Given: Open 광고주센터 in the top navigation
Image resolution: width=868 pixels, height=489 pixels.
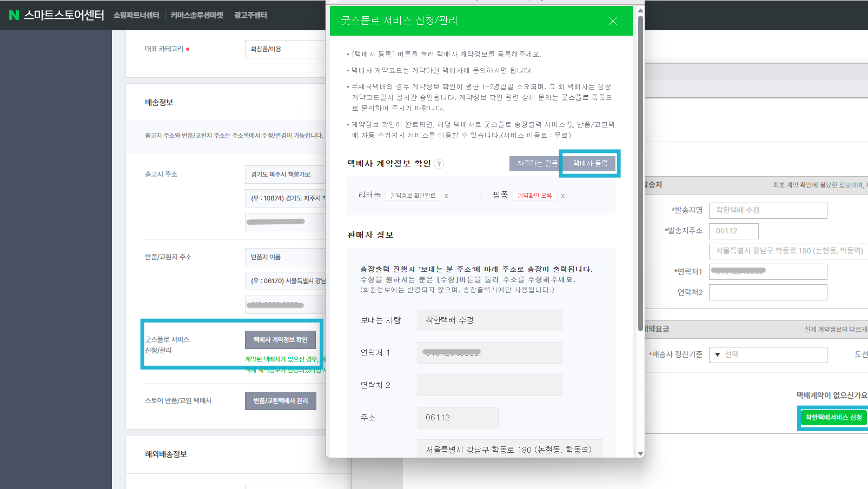Looking at the screenshot, I should coord(250,15).
